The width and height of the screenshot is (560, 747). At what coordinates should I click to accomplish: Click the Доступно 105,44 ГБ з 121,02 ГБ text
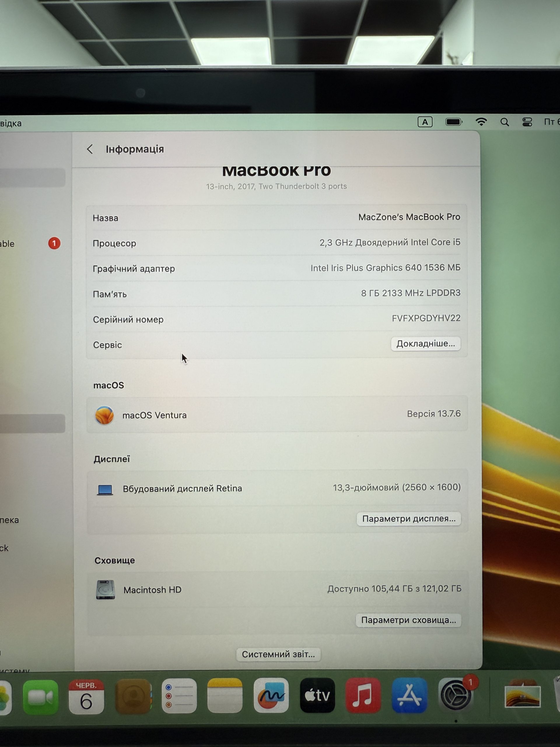[x=394, y=589]
